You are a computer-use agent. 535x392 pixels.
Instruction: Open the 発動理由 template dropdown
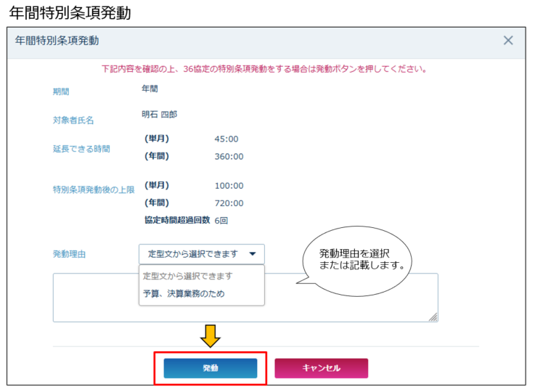click(201, 254)
